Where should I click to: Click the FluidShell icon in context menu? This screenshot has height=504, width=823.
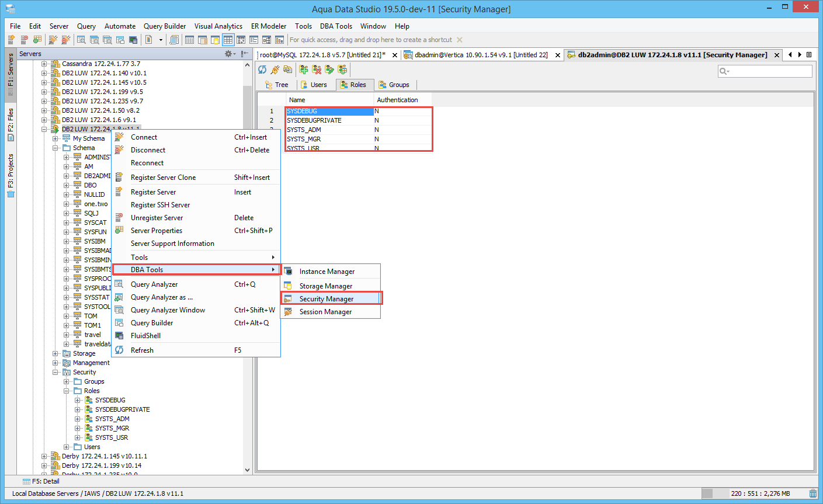[x=119, y=336]
